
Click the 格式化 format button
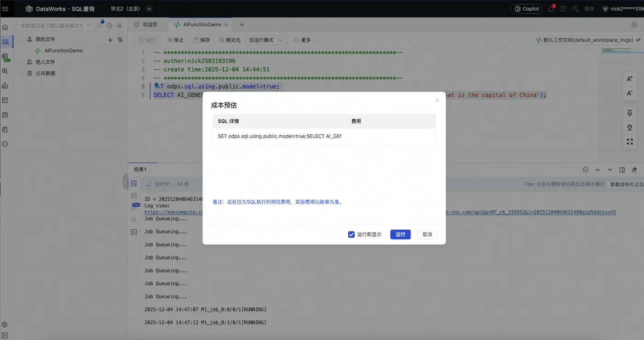click(x=230, y=40)
